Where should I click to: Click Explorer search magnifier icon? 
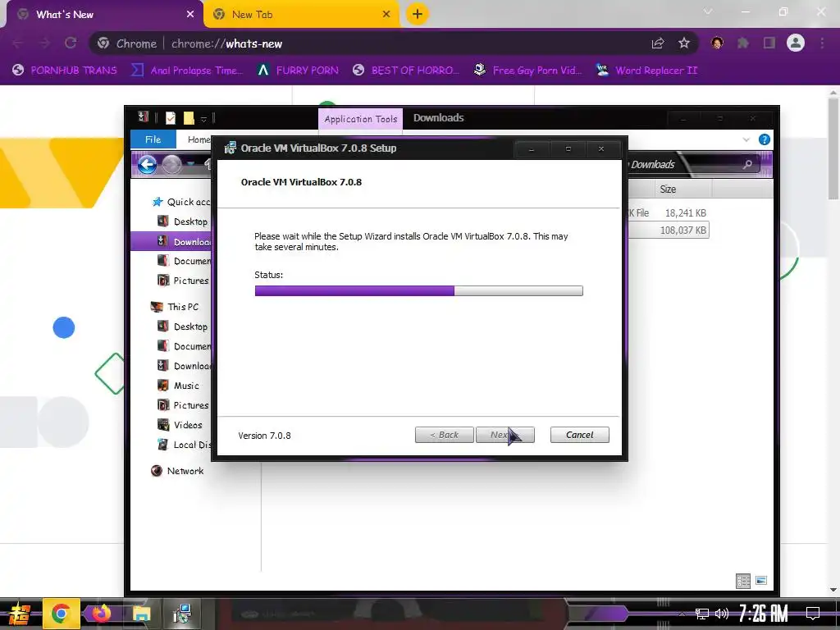pyautogui.click(x=748, y=164)
